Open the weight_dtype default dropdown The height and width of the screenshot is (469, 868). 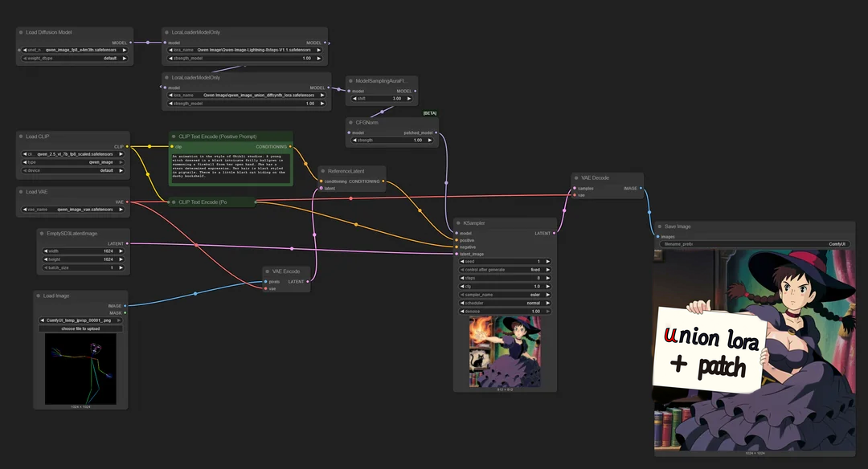pos(75,58)
